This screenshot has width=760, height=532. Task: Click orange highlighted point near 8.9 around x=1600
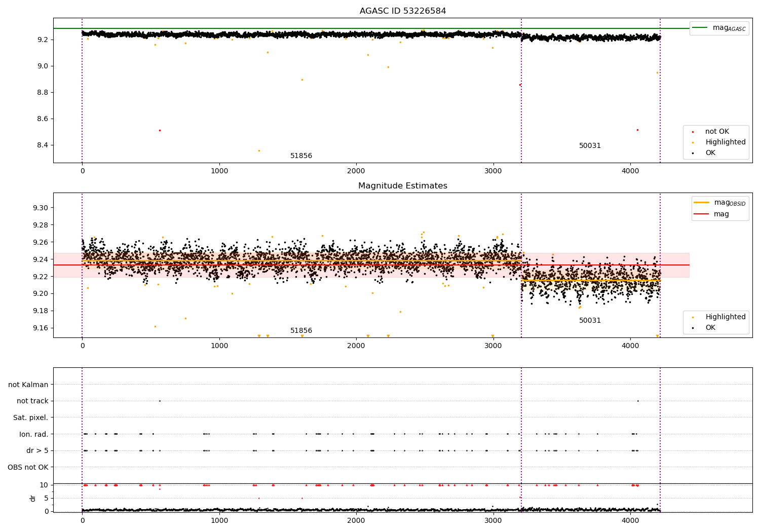[x=302, y=80]
